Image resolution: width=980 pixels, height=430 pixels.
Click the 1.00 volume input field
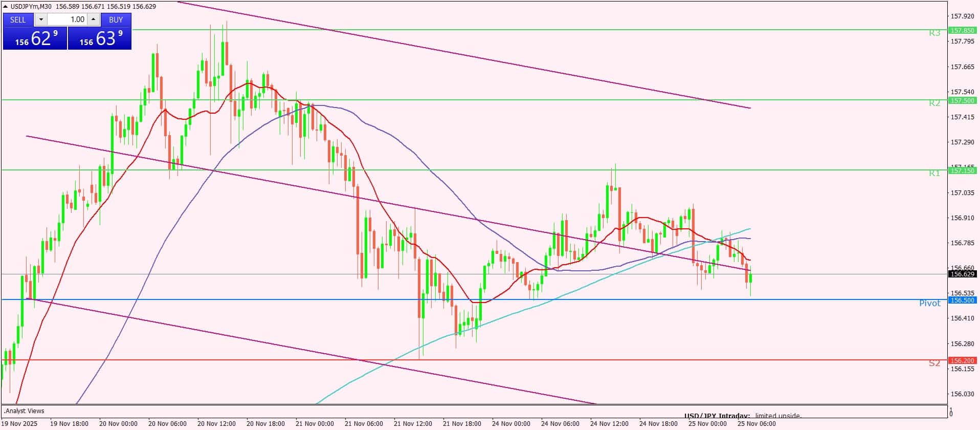(x=68, y=19)
